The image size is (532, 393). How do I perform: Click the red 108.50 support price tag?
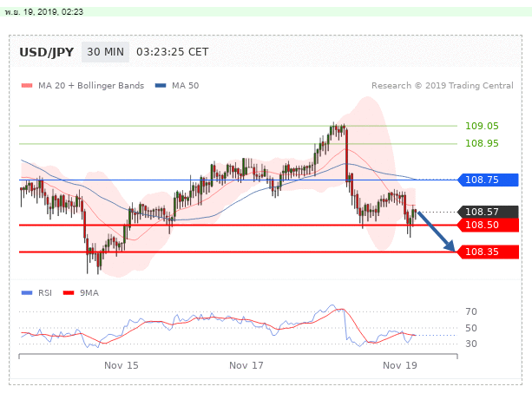point(488,225)
